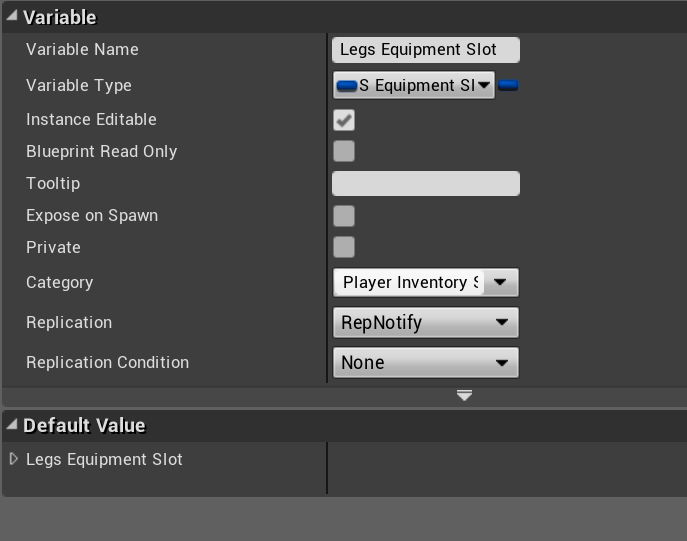Click the Default Value section triangle icon

[x=12, y=425]
